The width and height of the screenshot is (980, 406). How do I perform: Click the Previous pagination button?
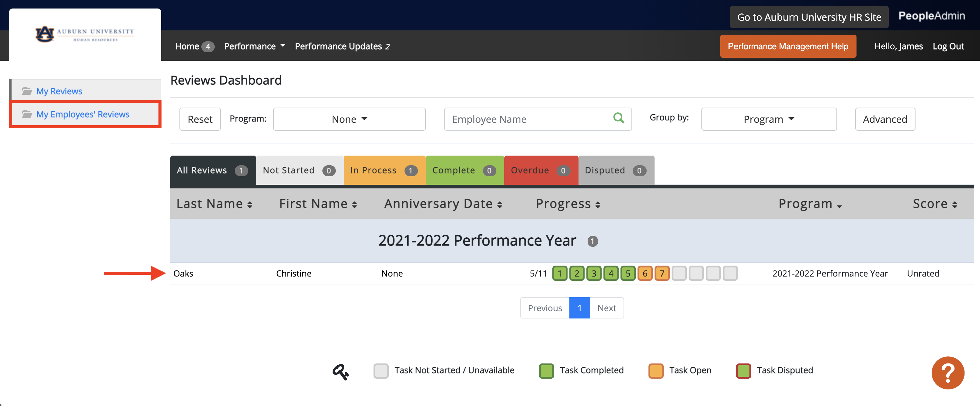[x=545, y=308]
